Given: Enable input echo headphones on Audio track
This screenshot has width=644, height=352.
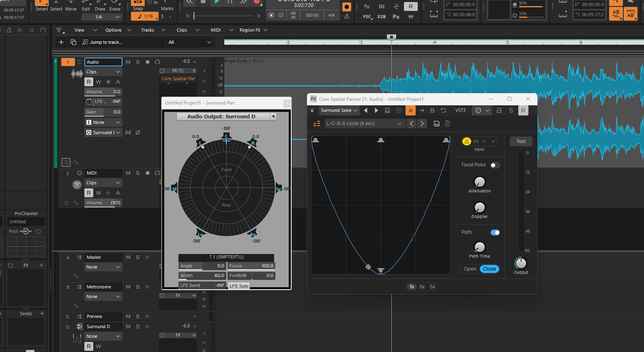Looking at the screenshot, I should click(x=157, y=62).
